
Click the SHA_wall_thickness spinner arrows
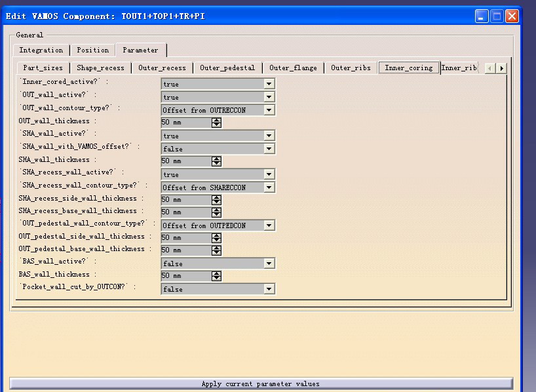pyautogui.click(x=216, y=161)
